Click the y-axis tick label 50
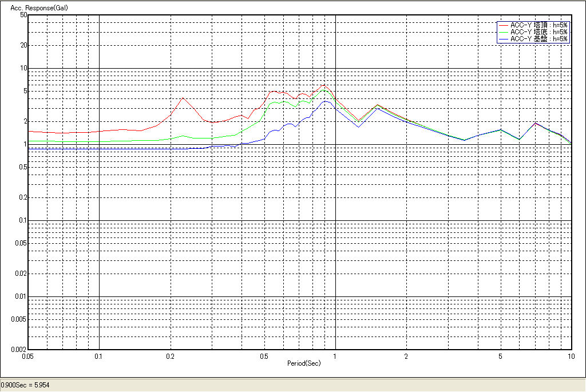The image size is (586, 392). click(x=23, y=15)
